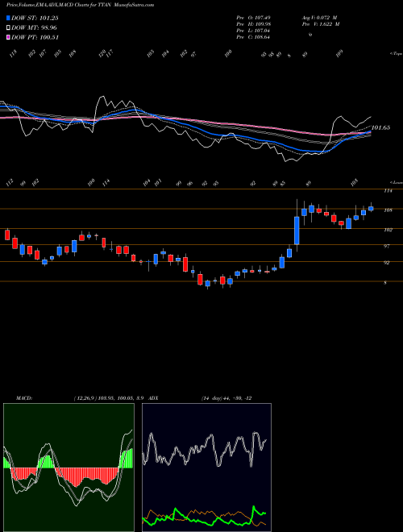Click the tallest blue breakout candlestick
This screenshot has height=532, width=403.
click(x=297, y=231)
